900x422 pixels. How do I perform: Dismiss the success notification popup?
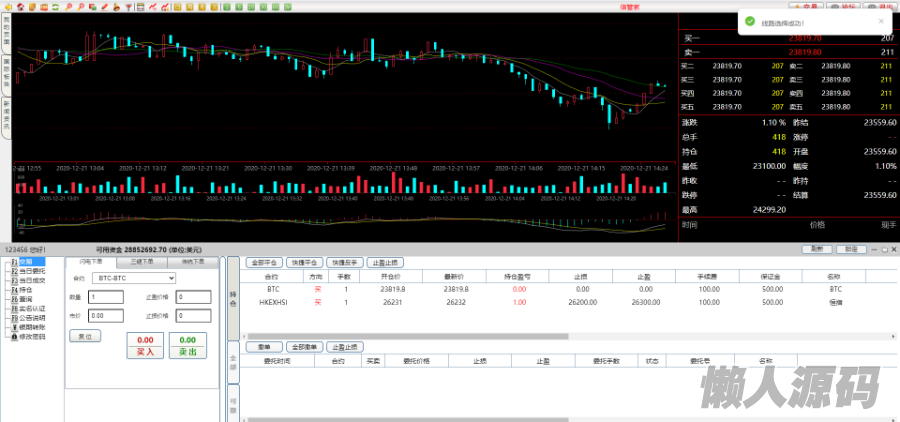[881, 20]
